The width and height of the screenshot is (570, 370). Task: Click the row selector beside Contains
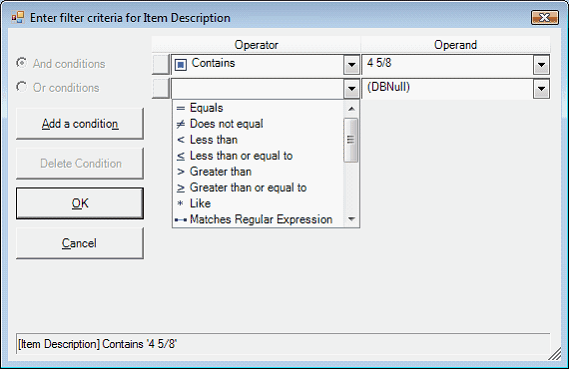pos(161,65)
